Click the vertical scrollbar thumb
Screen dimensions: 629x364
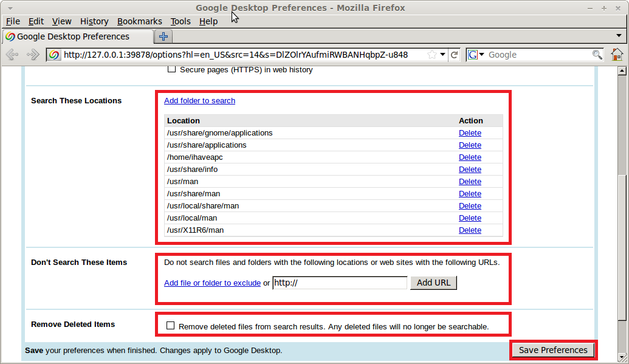[622, 248]
